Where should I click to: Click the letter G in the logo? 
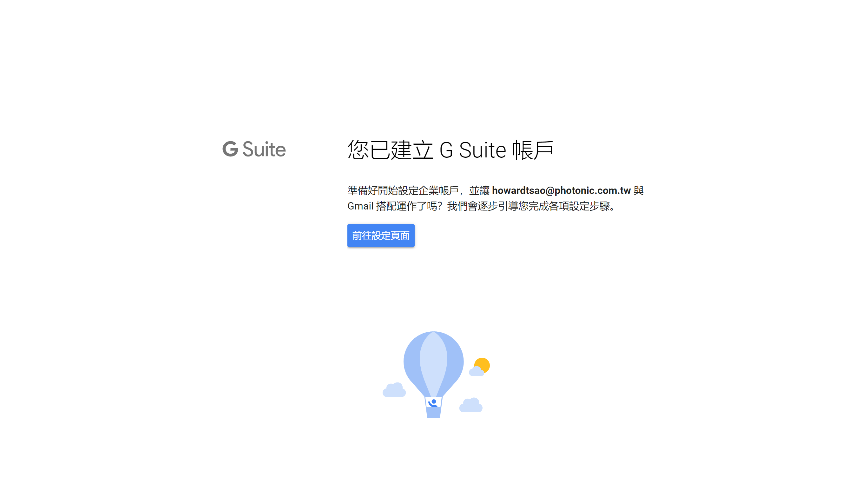coord(230,149)
